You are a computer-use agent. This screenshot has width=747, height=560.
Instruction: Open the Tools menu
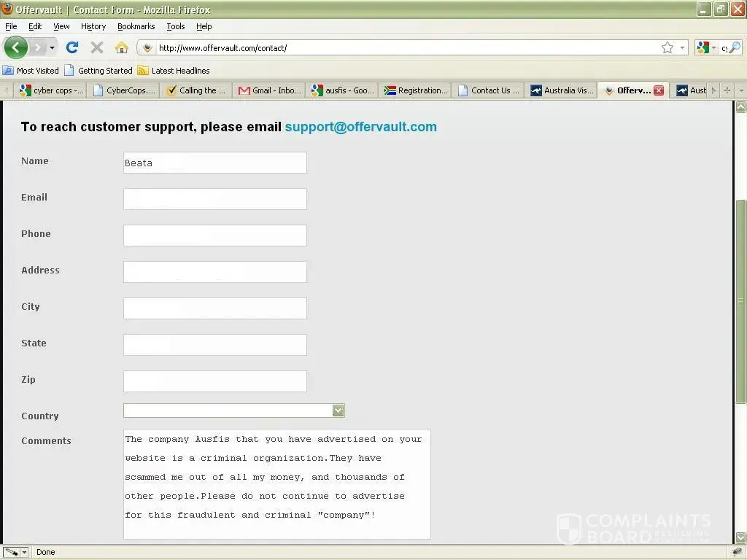click(x=175, y=26)
